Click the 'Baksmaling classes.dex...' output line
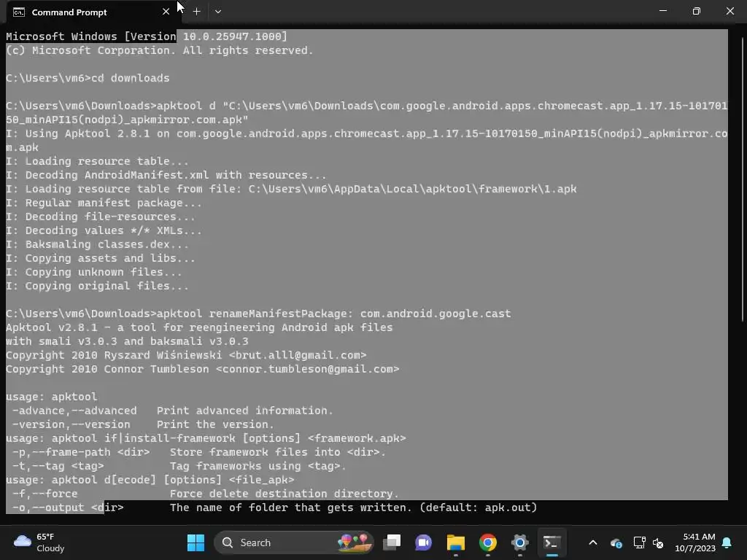Image resolution: width=747 pixels, height=560 pixels. [97, 244]
